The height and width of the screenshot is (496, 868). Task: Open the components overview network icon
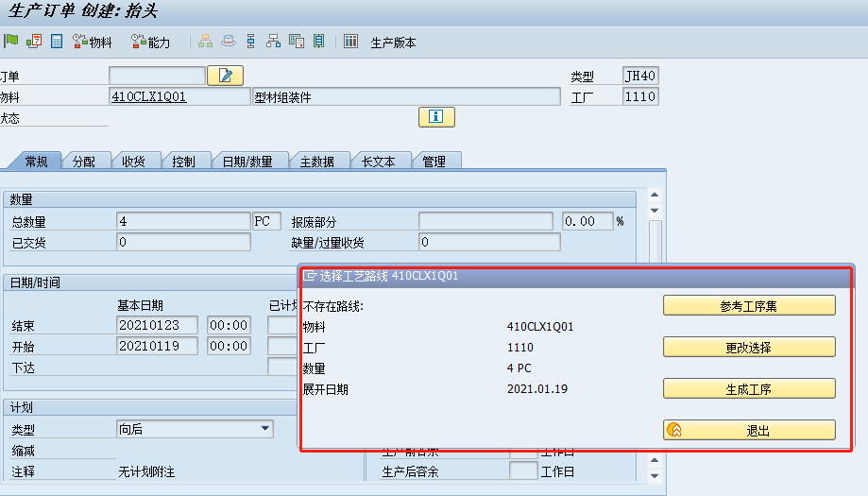(x=274, y=41)
